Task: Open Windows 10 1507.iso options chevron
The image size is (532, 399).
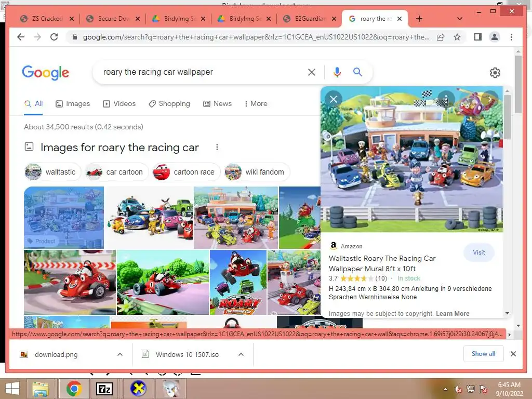Action: (241, 354)
